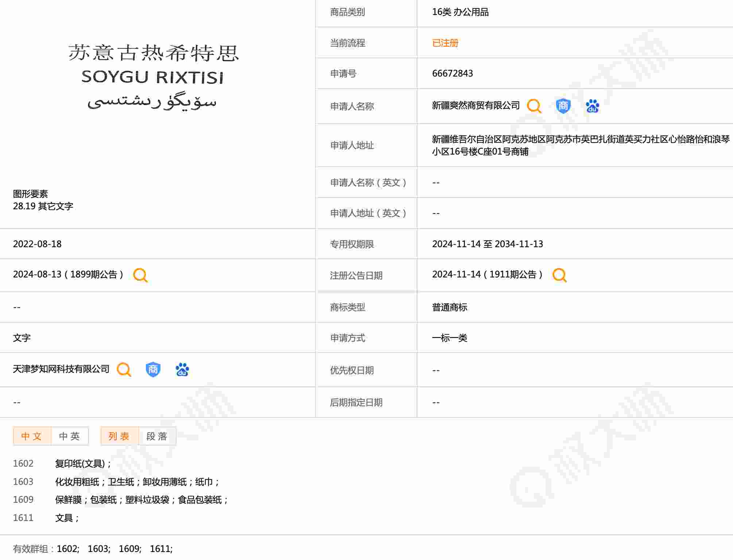
Task: Click group code 1603 in goods list
Action: tap(23, 482)
